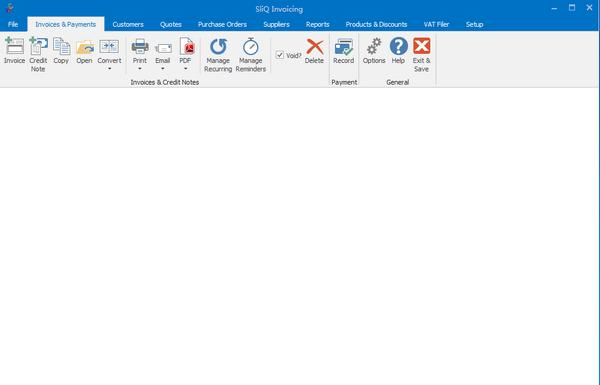This screenshot has width=600, height=385.
Task: Go to the Purchase Orders tab
Action: [222, 24]
